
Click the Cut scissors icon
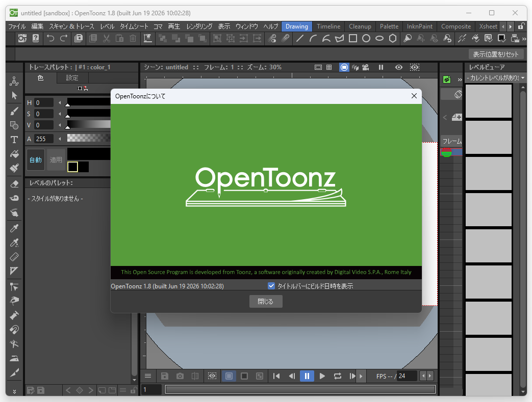[107, 38]
